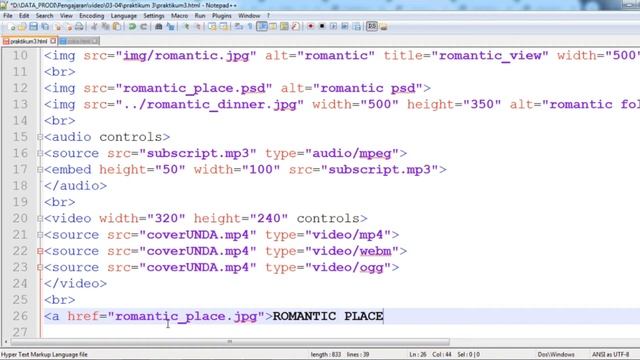Screen dimensions: 640x360
Task: Open the Window menu
Action: click(249, 16)
